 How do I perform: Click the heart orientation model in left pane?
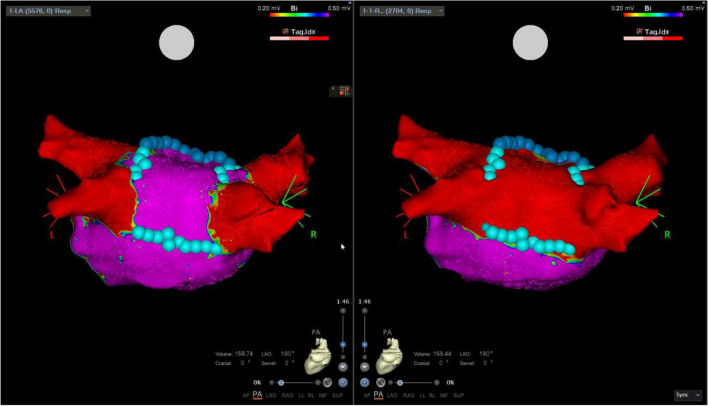click(x=319, y=352)
